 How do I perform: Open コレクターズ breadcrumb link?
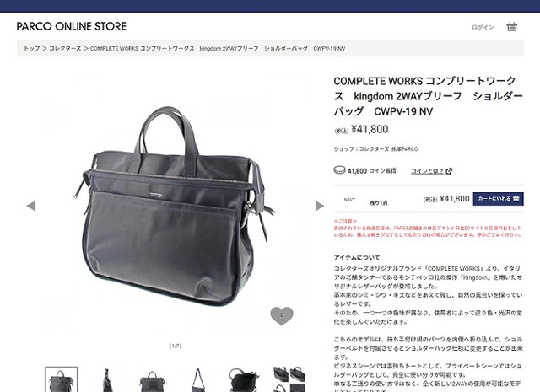(x=65, y=49)
